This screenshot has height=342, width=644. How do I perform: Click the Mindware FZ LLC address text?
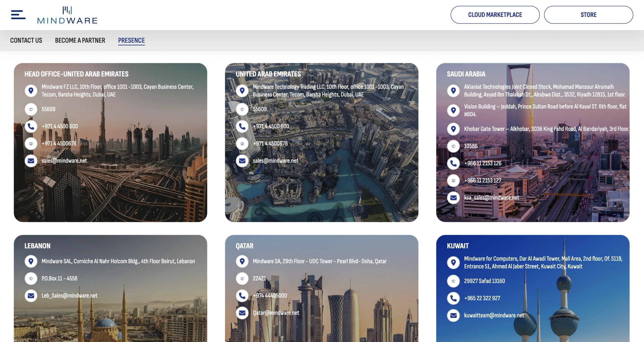(x=117, y=91)
